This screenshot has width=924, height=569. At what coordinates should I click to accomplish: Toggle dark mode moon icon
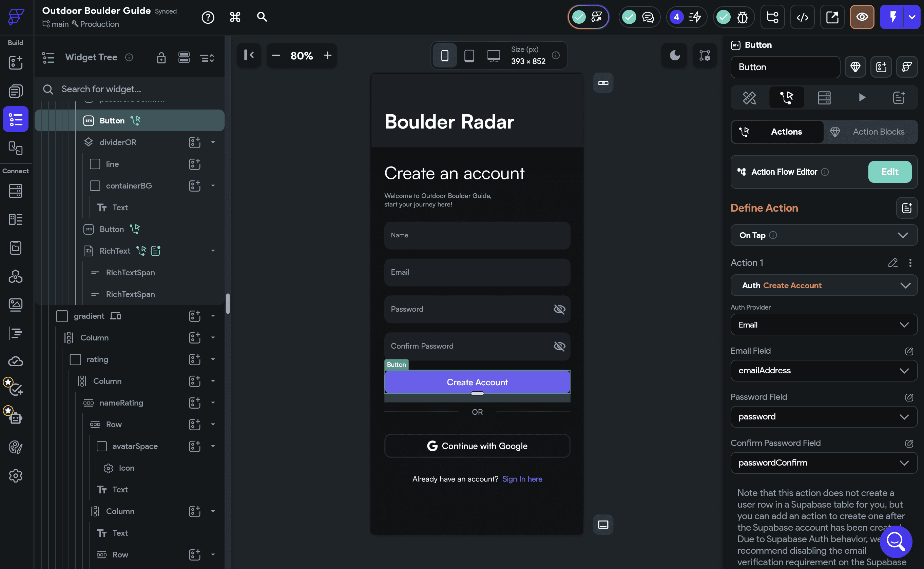click(674, 56)
